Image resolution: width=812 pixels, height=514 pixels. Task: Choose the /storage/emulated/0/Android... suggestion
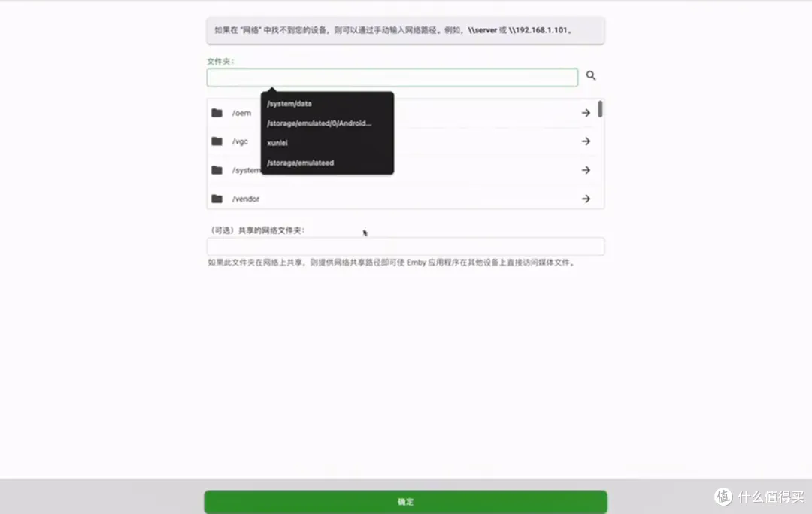(x=320, y=123)
